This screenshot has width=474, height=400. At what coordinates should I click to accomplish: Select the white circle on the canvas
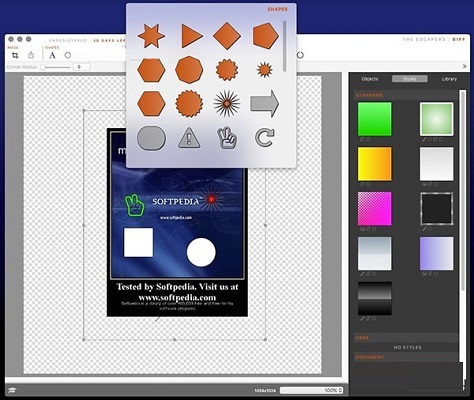201,252
